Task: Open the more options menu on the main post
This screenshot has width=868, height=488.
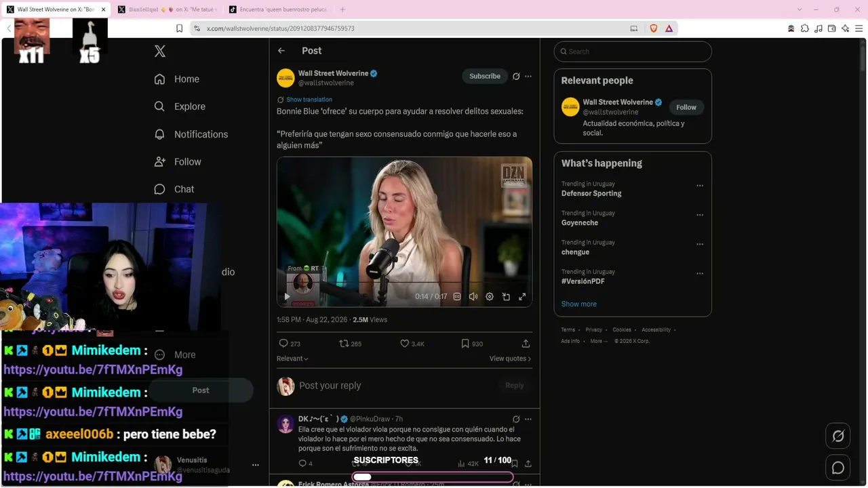Action: [528, 77]
